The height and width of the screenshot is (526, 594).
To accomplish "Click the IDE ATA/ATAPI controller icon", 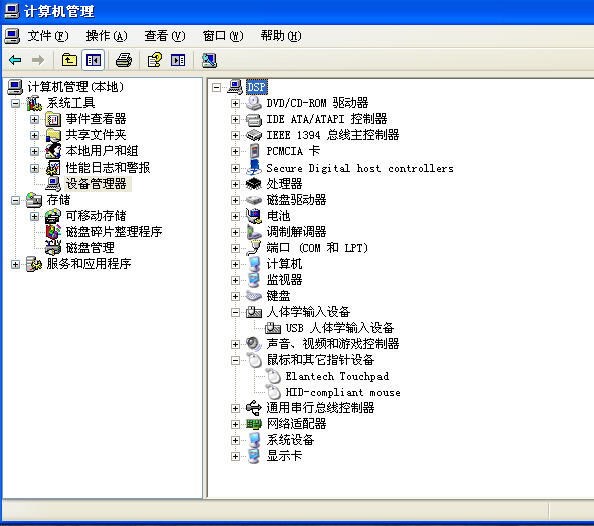I will click(253, 119).
